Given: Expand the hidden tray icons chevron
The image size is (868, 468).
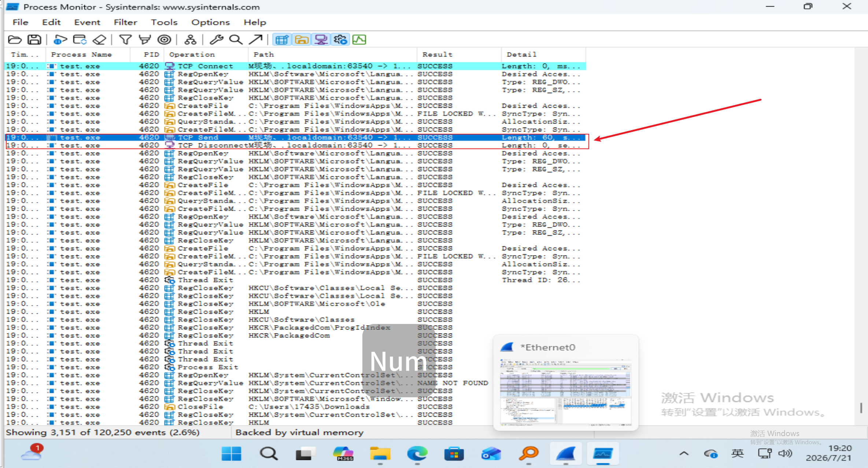Looking at the screenshot, I should tap(684, 454).
